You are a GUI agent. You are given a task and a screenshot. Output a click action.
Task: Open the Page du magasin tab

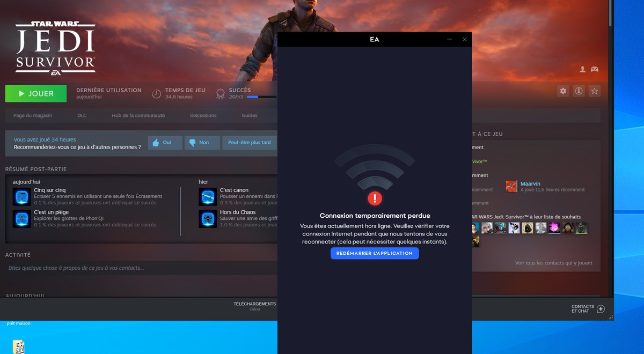(x=33, y=115)
